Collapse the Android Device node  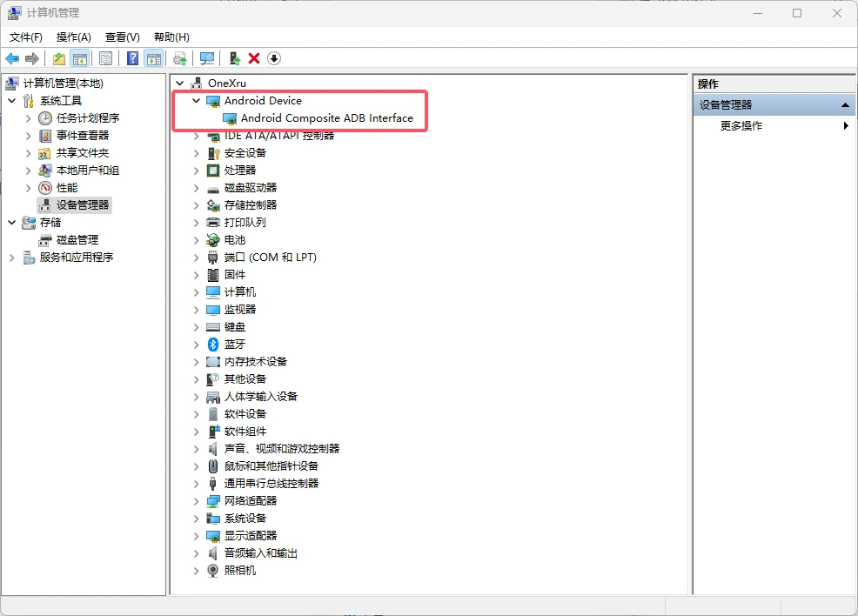(197, 101)
